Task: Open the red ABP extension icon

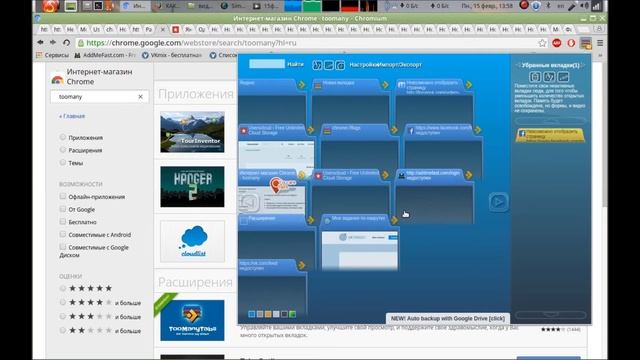Action: (x=557, y=43)
